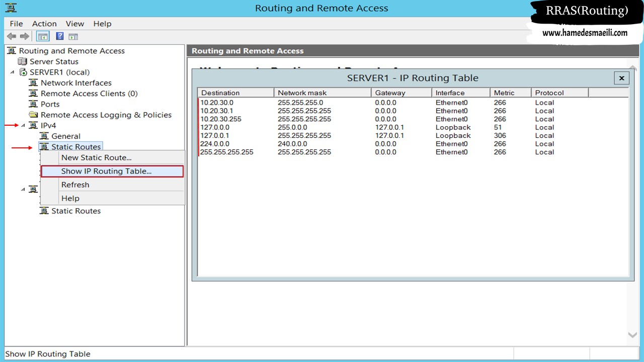Choose Help from the context menu
This screenshot has width=644, height=362.
(x=112, y=198)
